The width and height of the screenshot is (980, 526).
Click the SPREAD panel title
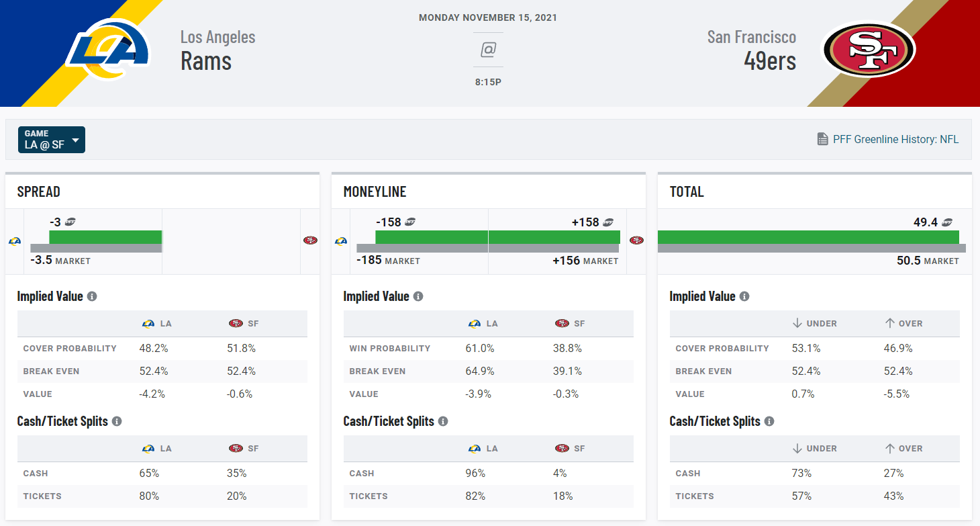[x=39, y=191]
